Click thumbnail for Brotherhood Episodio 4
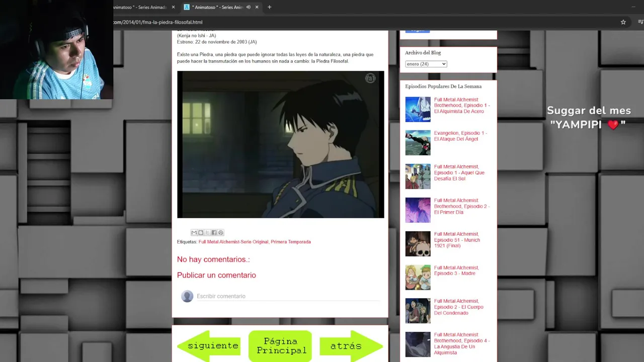Image resolution: width=644 pixels, height=362 pixels. 418,344
